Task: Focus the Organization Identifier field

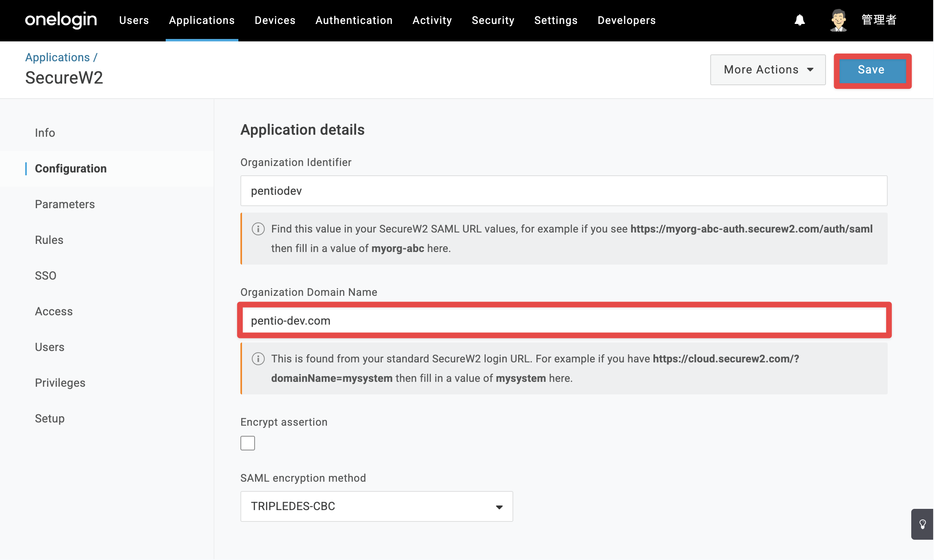Action: point(564,191)
